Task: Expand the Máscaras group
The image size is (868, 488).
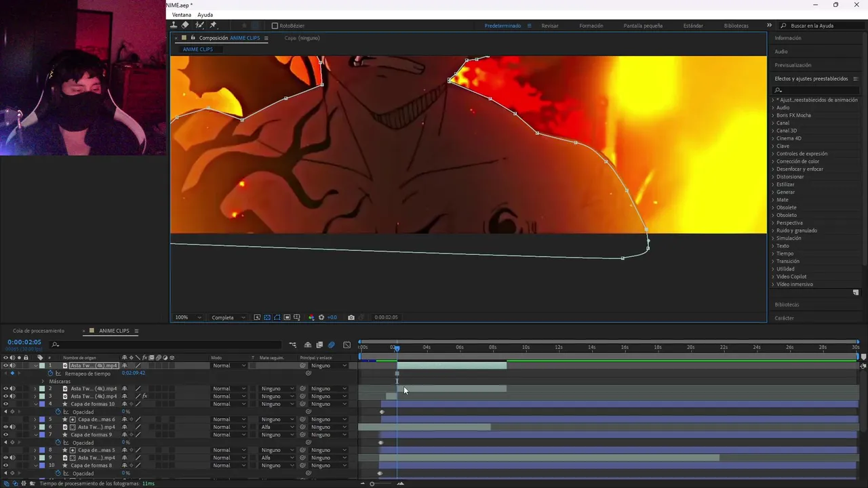Action: coord(43,381)
